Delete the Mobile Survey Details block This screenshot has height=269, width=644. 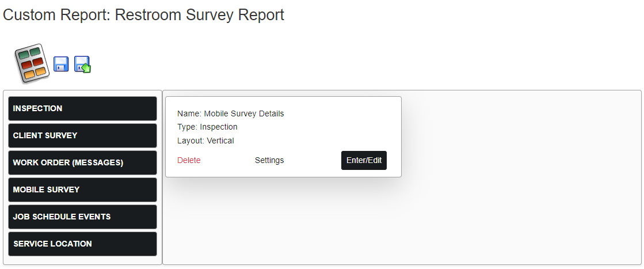[x=189, y=160]
